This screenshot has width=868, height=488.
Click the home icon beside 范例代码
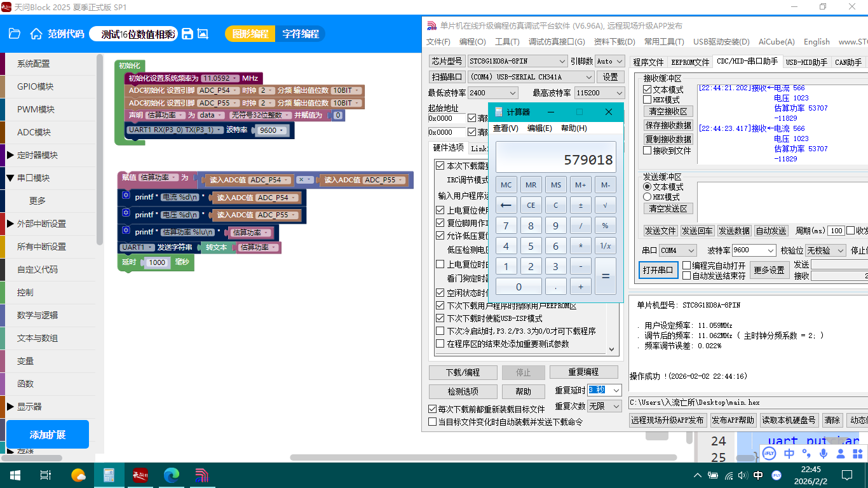point(36,34)
